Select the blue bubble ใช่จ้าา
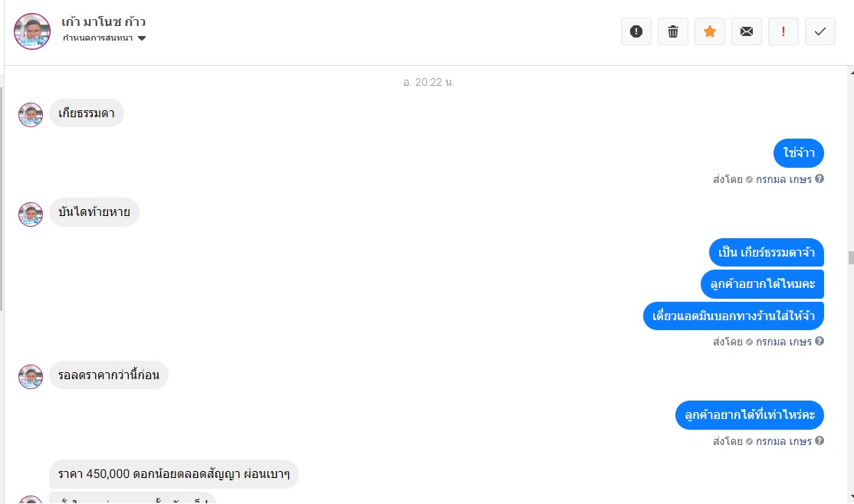Screen dimensions: 854x504 [x=799, y=153]
